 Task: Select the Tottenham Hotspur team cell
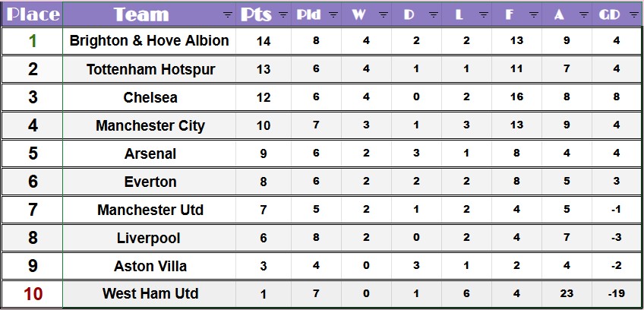point(150,69)
